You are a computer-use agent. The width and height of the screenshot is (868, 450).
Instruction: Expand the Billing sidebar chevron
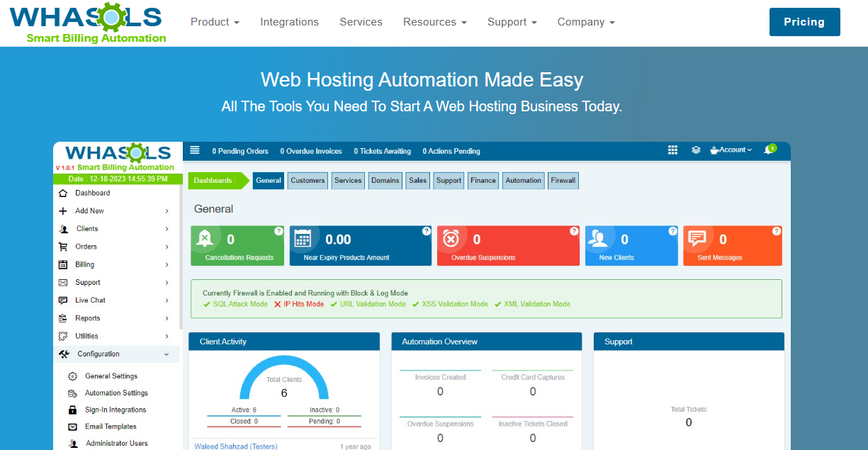click(x=167, y=264)
